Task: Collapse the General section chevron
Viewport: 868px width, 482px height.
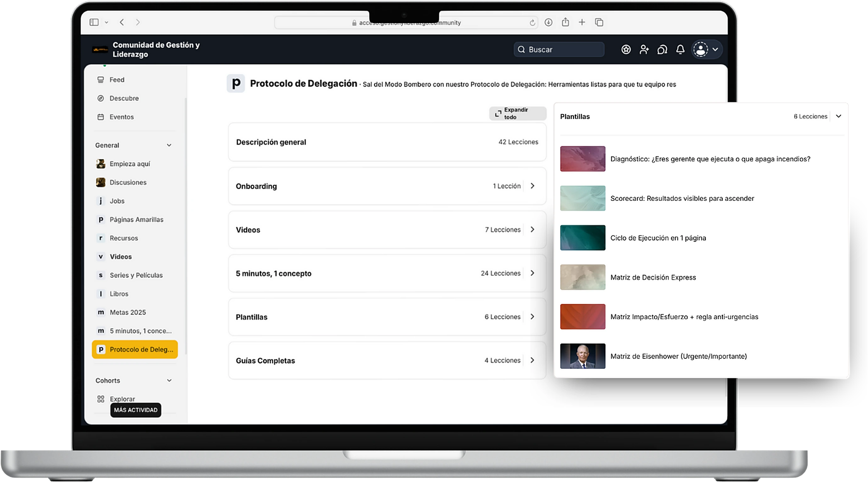Action: coord(169,145)
